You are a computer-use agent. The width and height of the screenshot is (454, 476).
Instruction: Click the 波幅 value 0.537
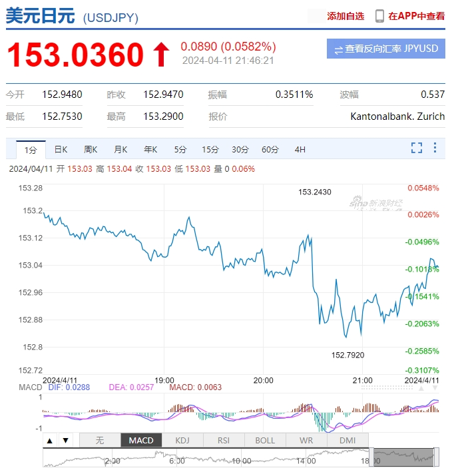pos(433,95)
